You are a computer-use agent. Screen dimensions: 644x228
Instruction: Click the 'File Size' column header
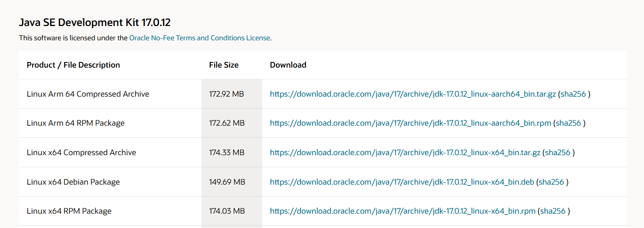(224, 65)
